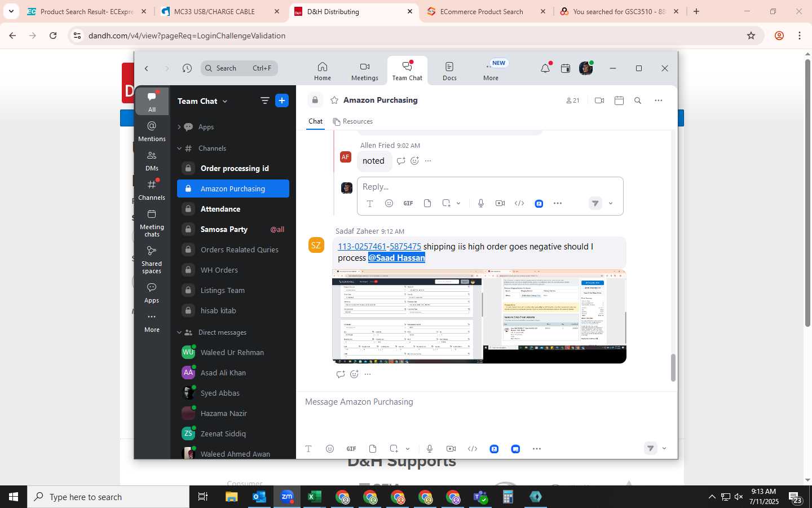
Task: Click the Reply text field
Action: 490,187
